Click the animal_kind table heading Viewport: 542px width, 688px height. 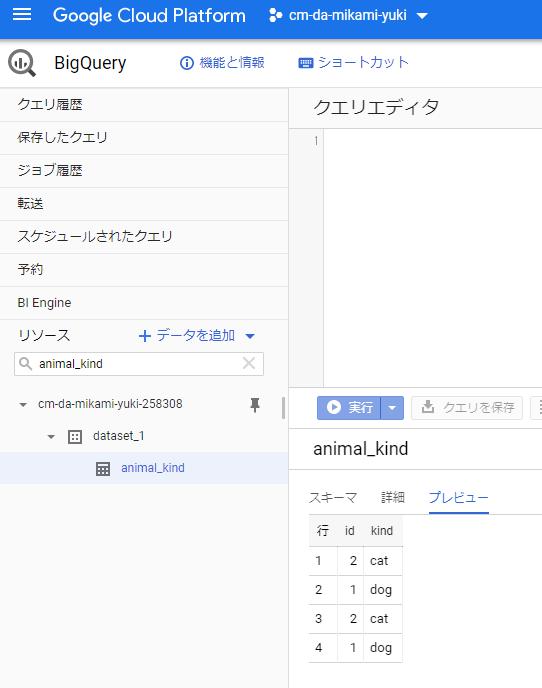(361, 449)
